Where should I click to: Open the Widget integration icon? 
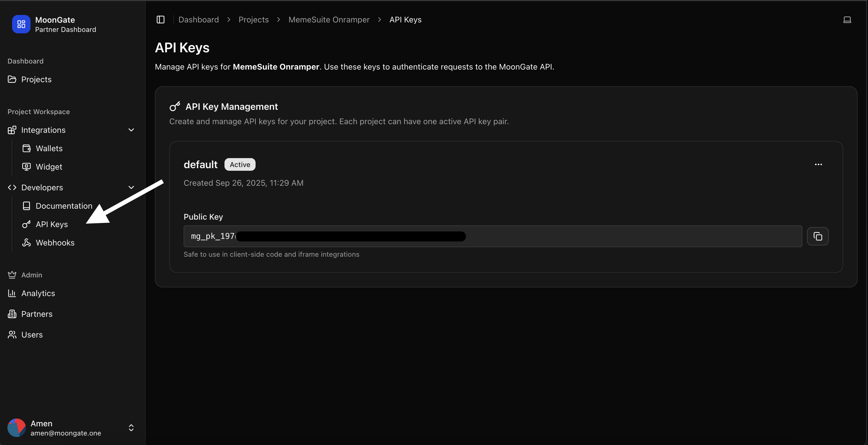[x=26, y=166]
